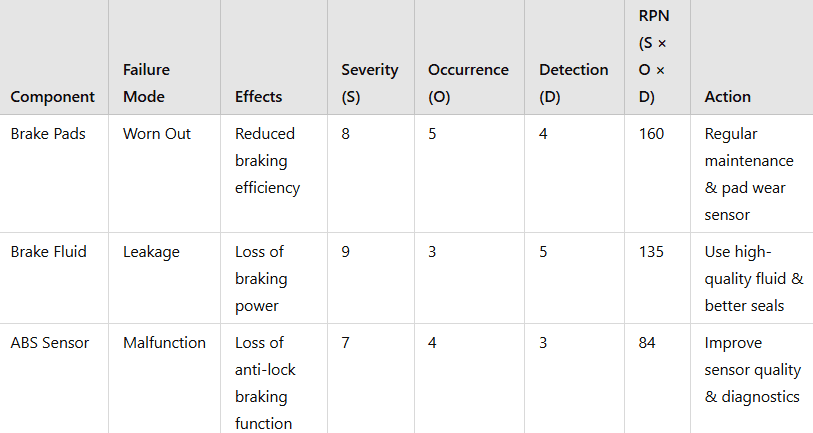Select the Brake Pads component cell
Viewport: 813px width, 433px height.
(48, 133)
